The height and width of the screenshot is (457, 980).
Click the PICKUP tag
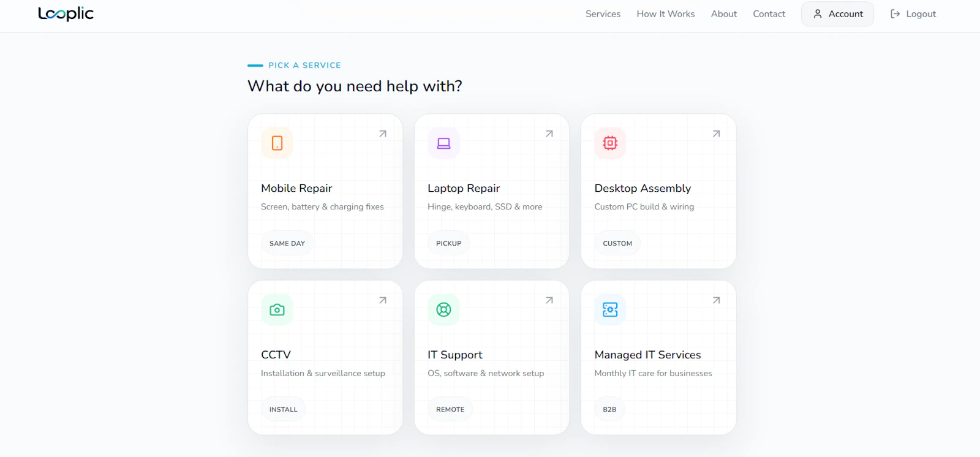tap(449, 243)
